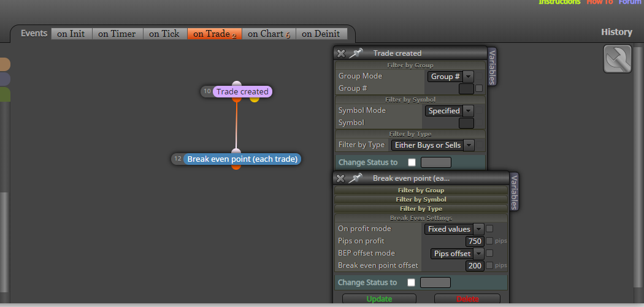Close the Break even point panel
This screenshot has width=644, height=307.
click(x=340, y=178)
